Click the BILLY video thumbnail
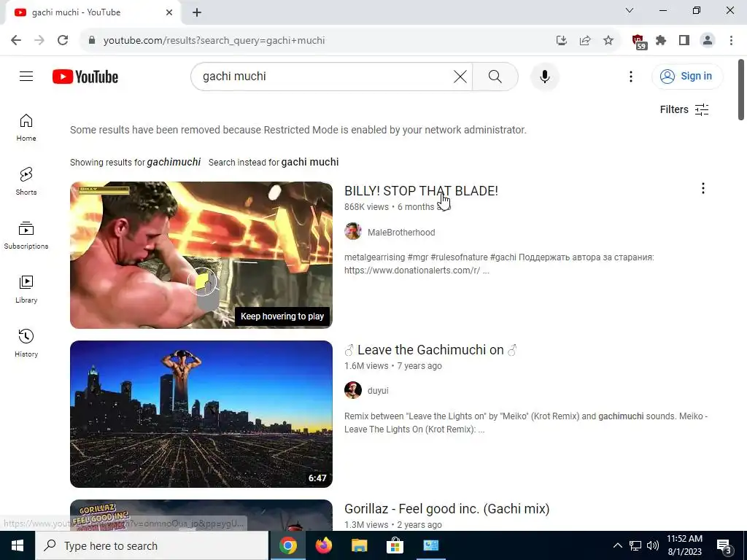 [201, 254]
